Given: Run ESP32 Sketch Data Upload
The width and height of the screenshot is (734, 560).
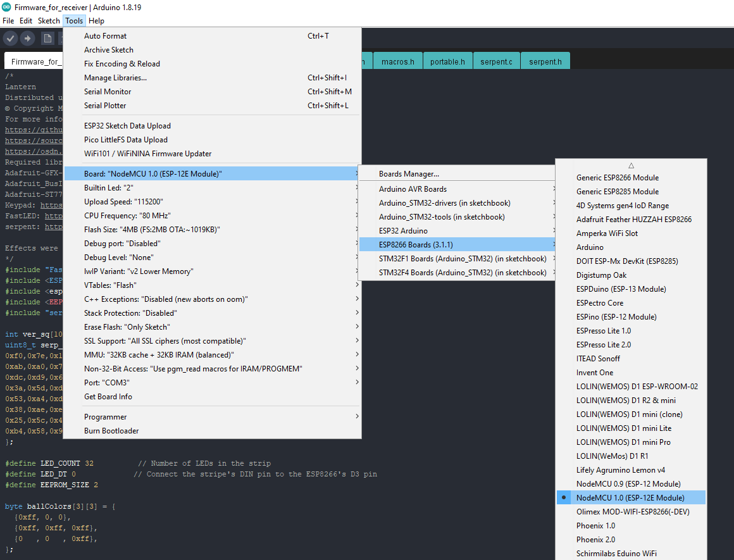Looking at the screenshot, I should [213, 126].
